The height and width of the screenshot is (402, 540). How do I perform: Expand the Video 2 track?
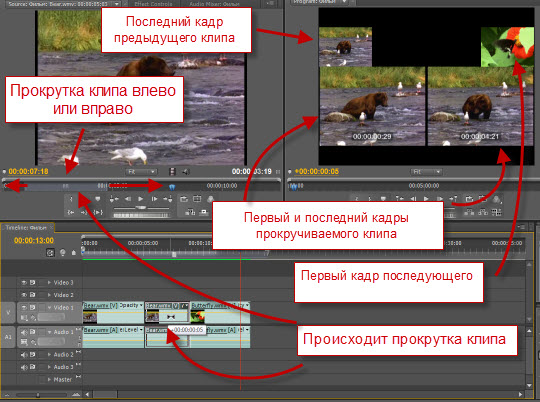[49, 295]
